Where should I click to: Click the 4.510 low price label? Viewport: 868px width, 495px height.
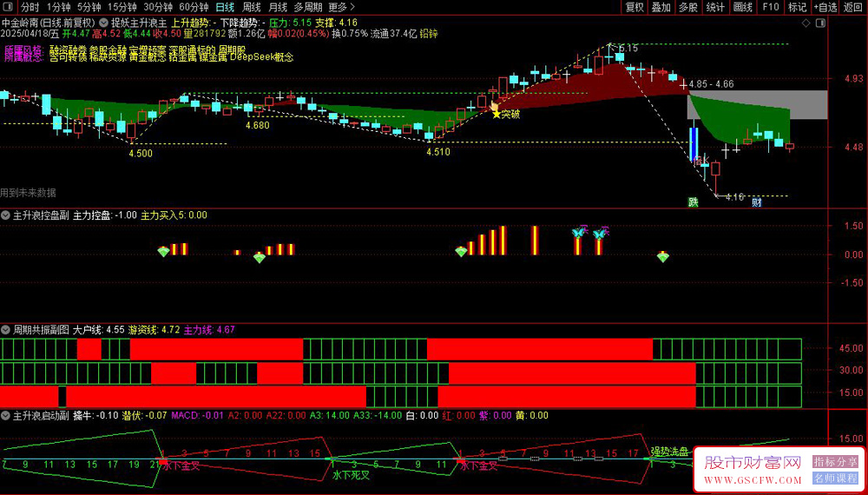438,153
